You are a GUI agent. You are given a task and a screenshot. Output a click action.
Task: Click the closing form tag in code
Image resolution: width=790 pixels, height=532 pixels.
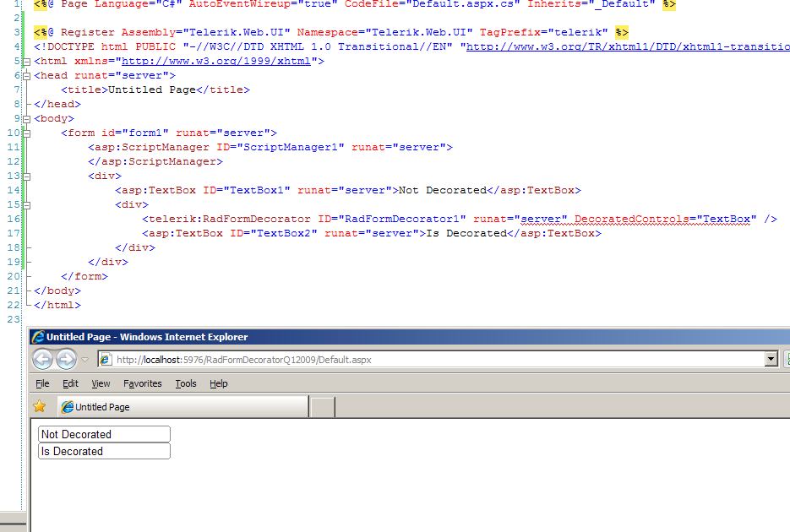(84, 276)
